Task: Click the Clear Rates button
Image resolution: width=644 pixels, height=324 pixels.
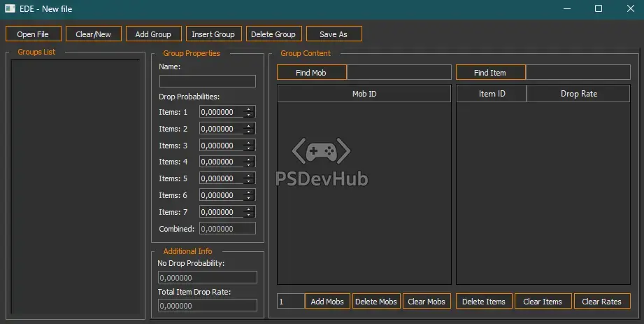Action: 602,302
